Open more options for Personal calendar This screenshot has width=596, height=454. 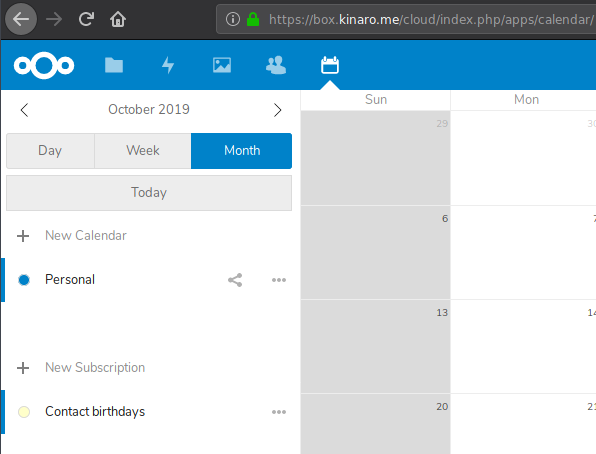click(x=279, y=280)
